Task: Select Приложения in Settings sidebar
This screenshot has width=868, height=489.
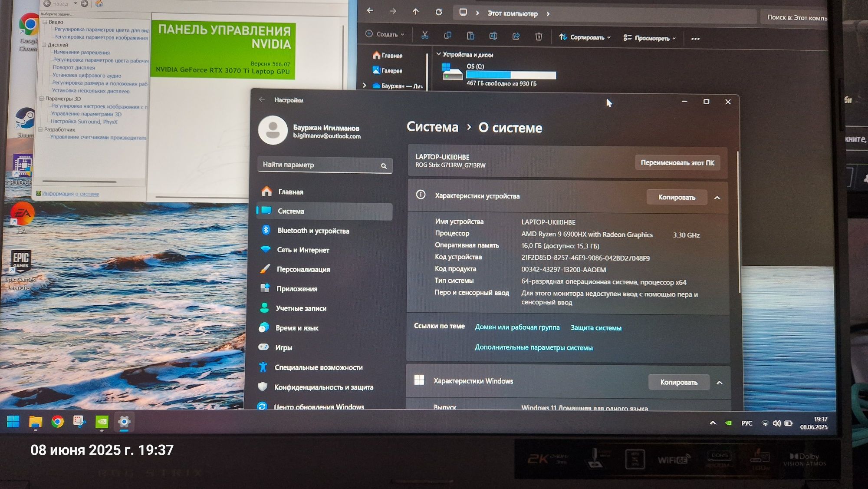Action: coord(324,289)
